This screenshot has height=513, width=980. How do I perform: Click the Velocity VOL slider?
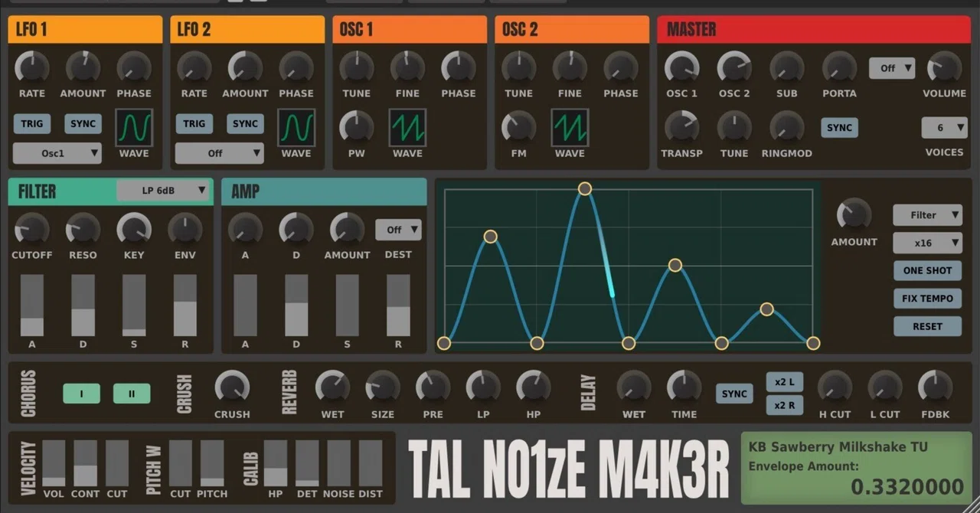54,463
